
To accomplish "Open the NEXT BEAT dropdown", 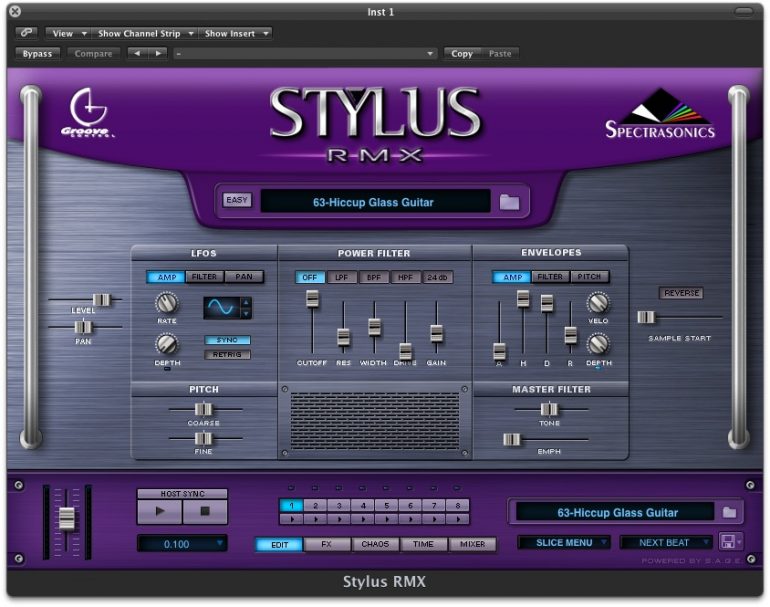I will (666, 542).
